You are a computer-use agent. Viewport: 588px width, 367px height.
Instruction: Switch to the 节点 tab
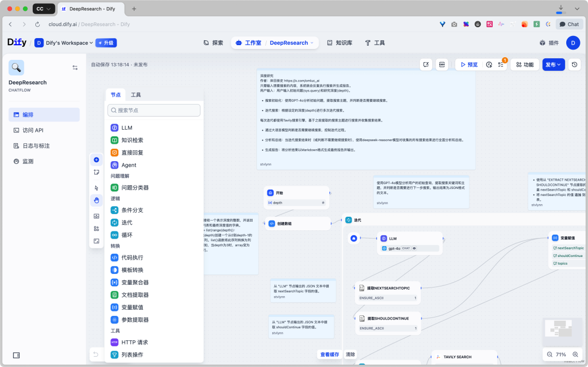(x=115, y=95)
